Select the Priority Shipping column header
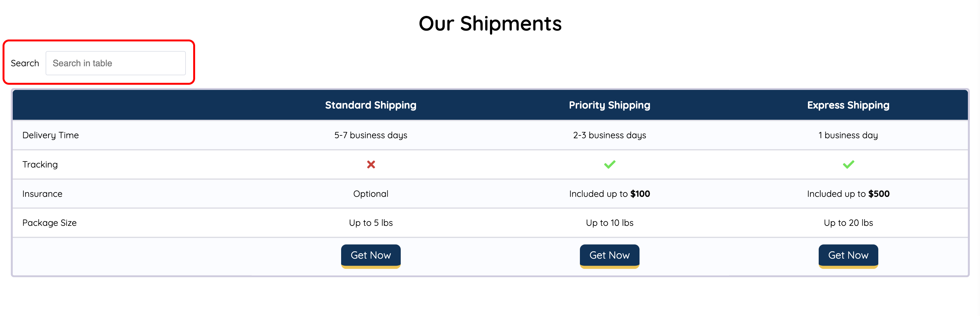 pyautogui.click(x=610, y=105)
